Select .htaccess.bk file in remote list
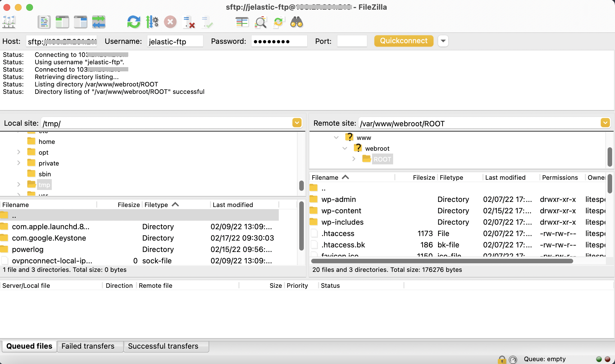615x364 pixels. click(457, 245)
